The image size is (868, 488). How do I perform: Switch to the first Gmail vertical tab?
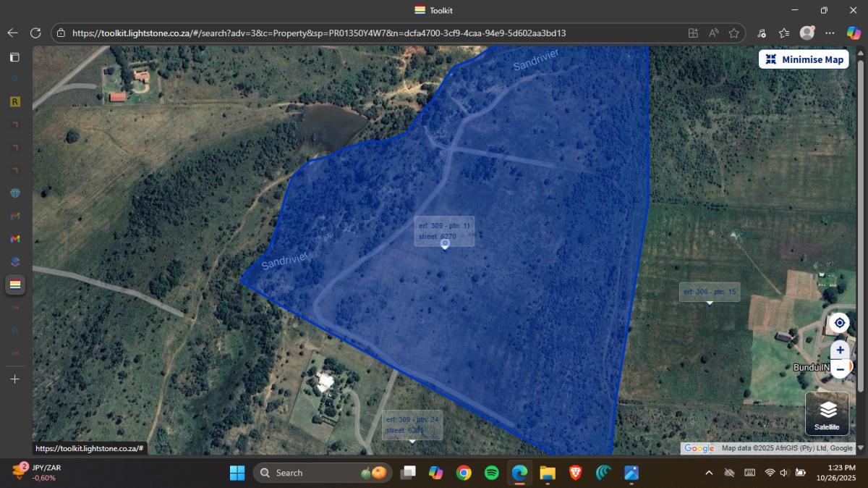(x=14, y=216)
